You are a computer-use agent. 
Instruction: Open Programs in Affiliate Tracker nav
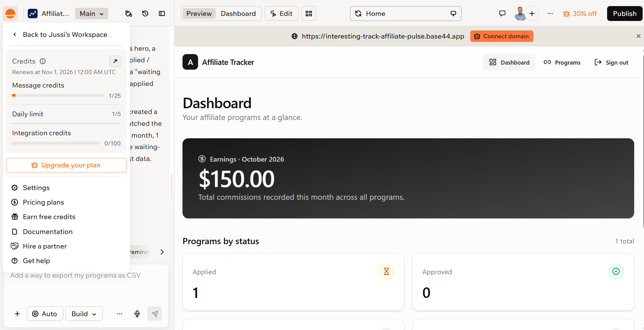pyautogui.click(x=562, y=63)
